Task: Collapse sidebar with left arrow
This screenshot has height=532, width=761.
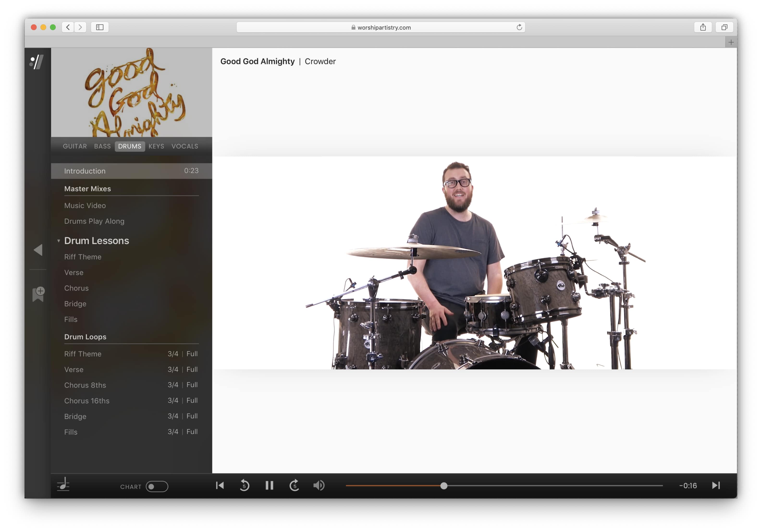Action: [38, 250]
